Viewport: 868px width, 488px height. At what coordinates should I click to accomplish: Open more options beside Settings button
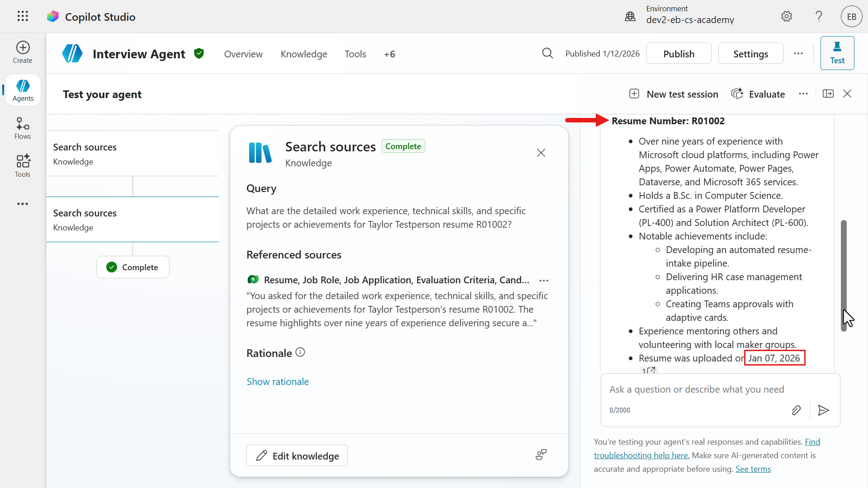pos(798,53)
